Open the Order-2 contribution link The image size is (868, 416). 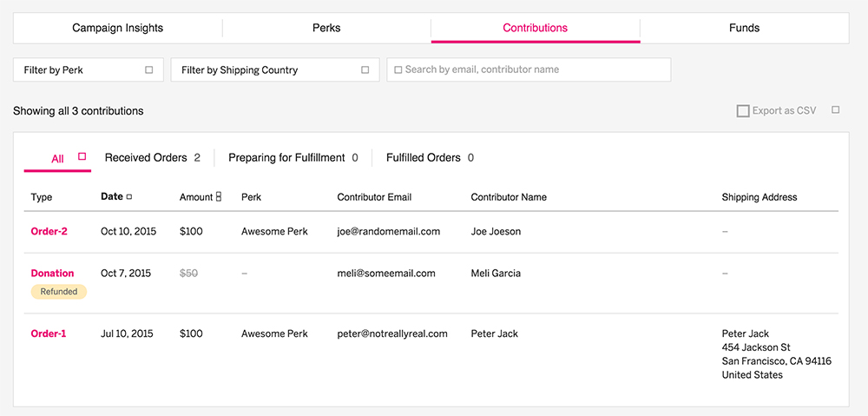pos(49,232)
